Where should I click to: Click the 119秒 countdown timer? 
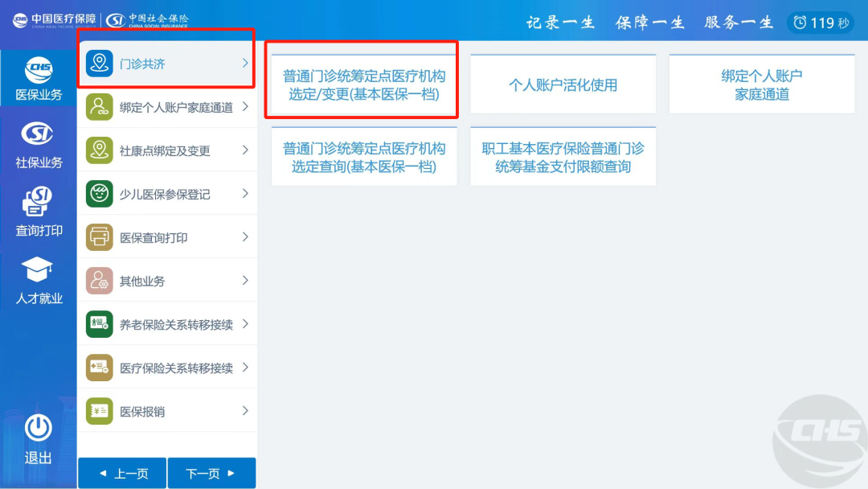tap(820, 22)
